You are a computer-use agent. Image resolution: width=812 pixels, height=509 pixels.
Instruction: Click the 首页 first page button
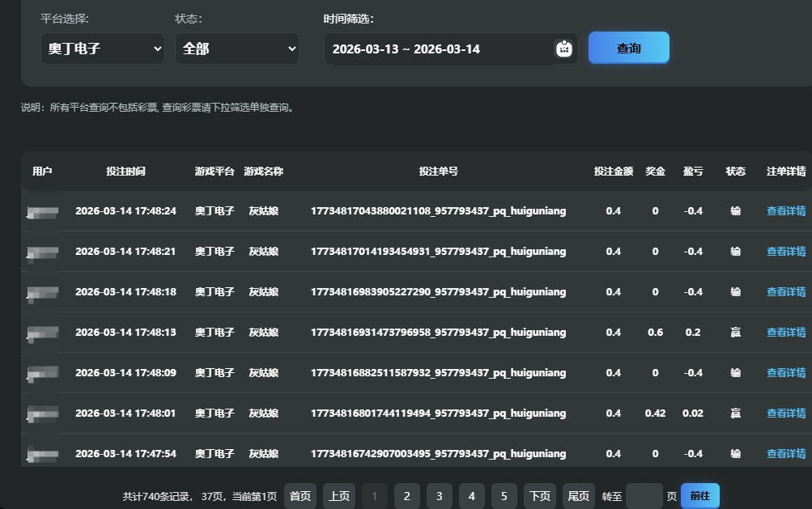pos(299,495)
